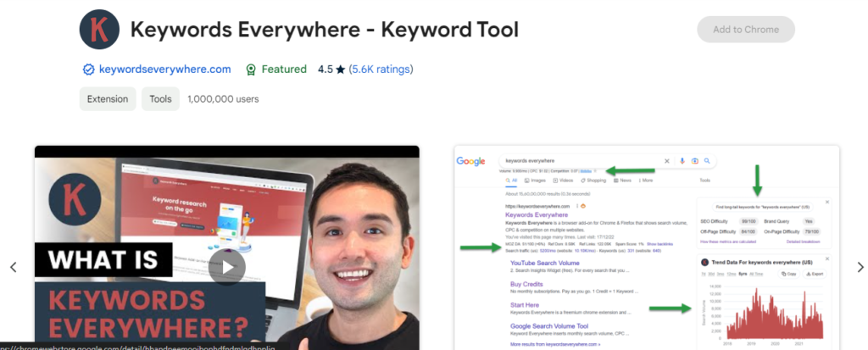868x350 pixels.
Task: Click the verified badge beside keywordseverywhere.com
Action: pyautogui.click(x=88, y=69)
